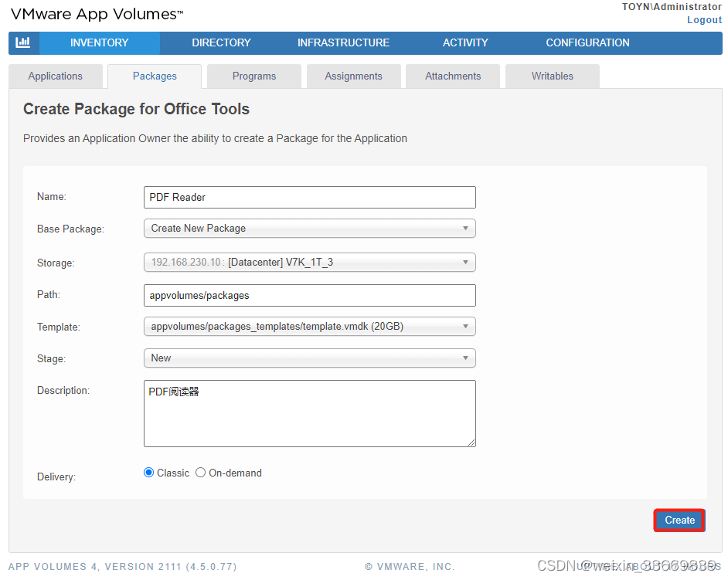
Task: Click the '© VMWARE, INC.' footer text
Action: [x=410, y=567]
